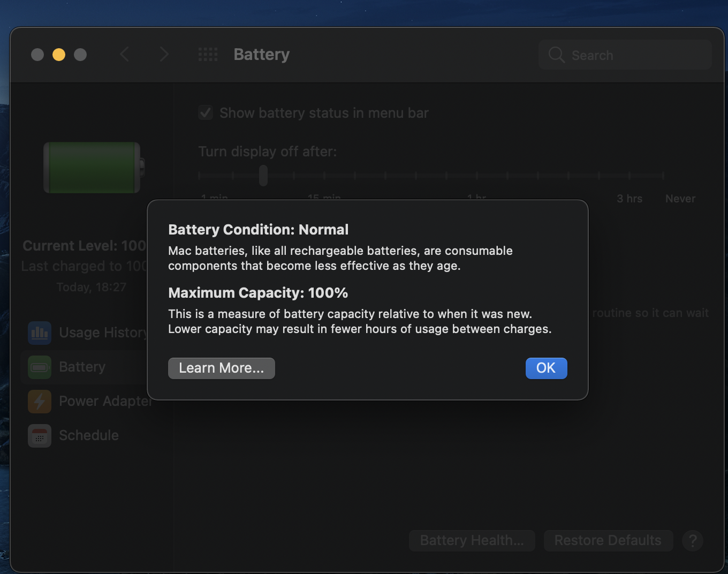Click the magnifying glass search icon
Image resolution: width=728 pixels, height=574 pixels.
pos(557,55)
